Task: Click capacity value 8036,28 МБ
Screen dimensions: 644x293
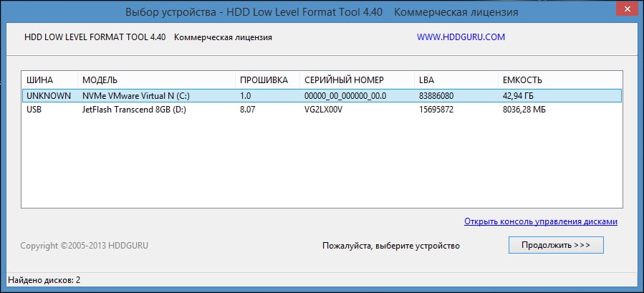Action: click(524, 110)
